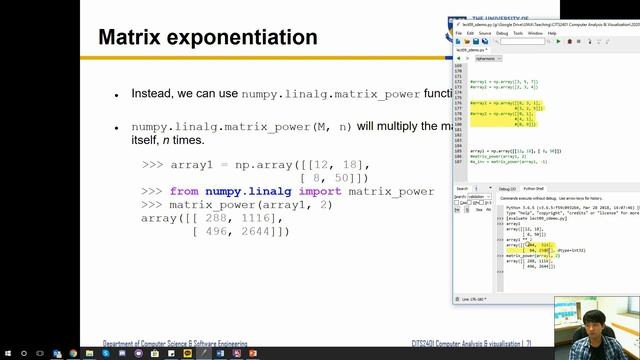Open File Explorer from the taskbar
This screenshot has width=640, height=360.
[x=89, y=353]
